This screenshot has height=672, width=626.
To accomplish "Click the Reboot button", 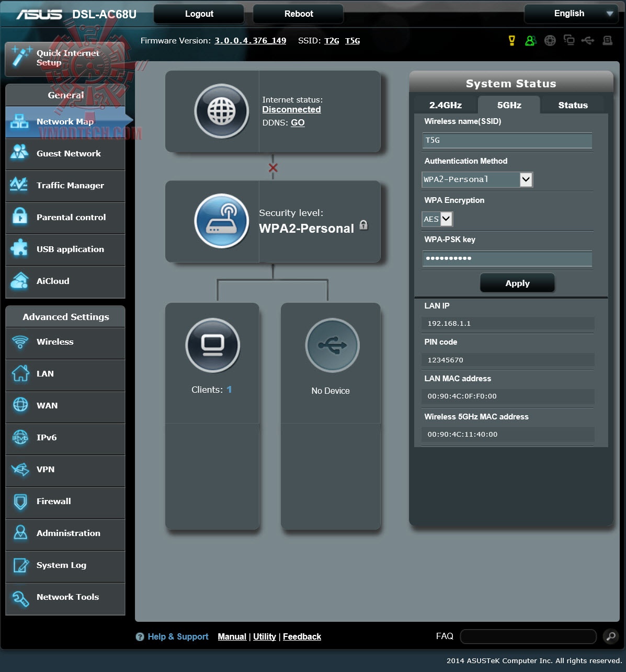I will pyautogui.click(x=299, y=14).
